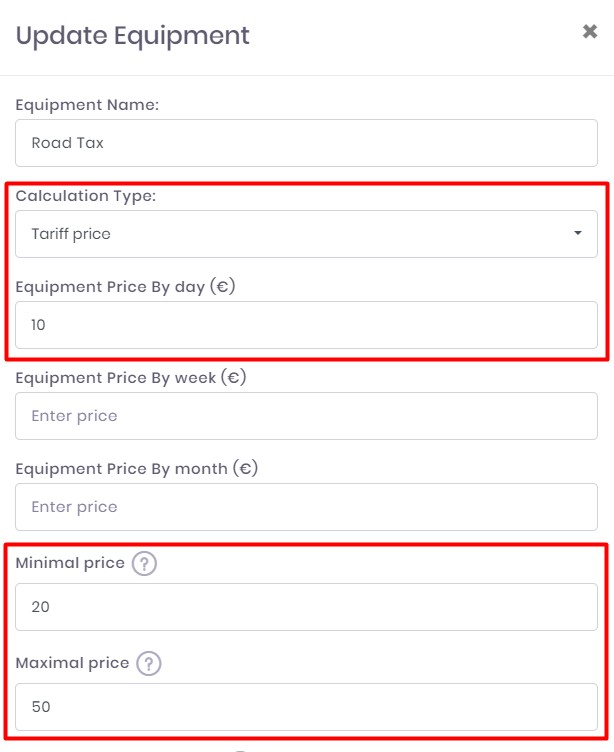
Task: Click the "Calculation Type:" label
Action: click(85, 196)
